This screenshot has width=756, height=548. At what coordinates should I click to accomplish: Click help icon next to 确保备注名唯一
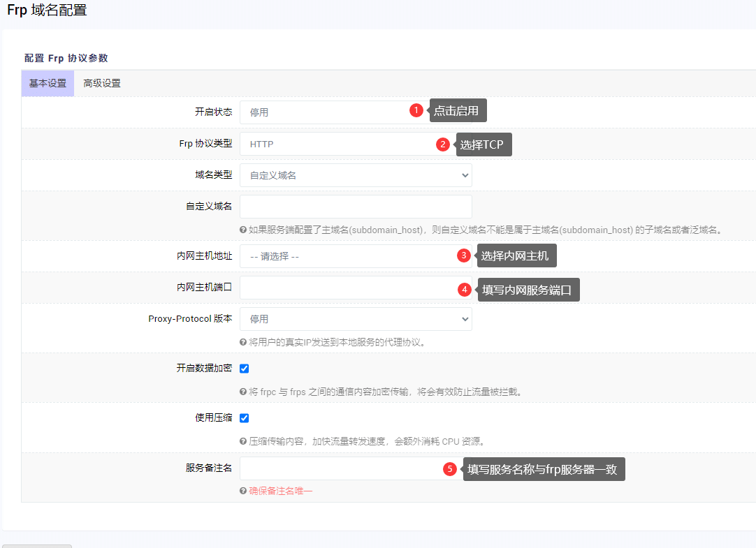tap(243, 491)
